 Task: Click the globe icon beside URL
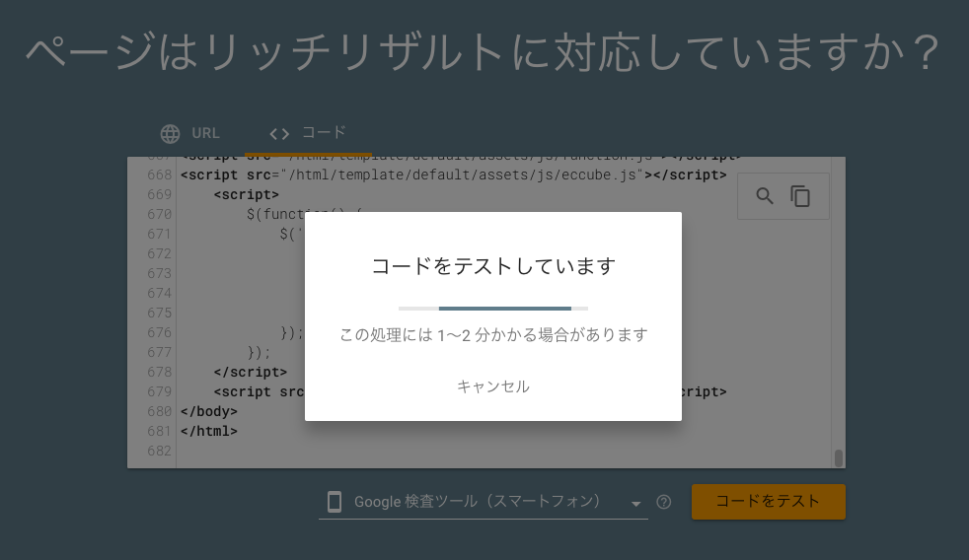(170, 133)
